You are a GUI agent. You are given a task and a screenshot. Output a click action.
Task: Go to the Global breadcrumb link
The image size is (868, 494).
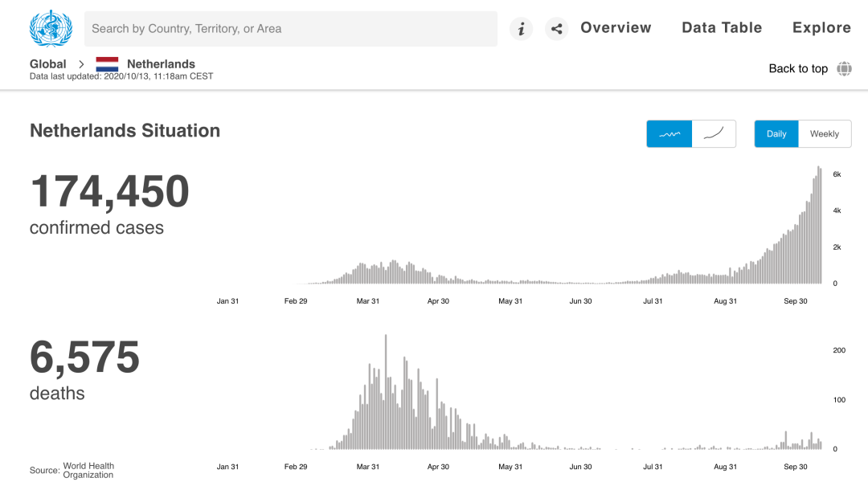pyautogui.click(x=47, y=64)
